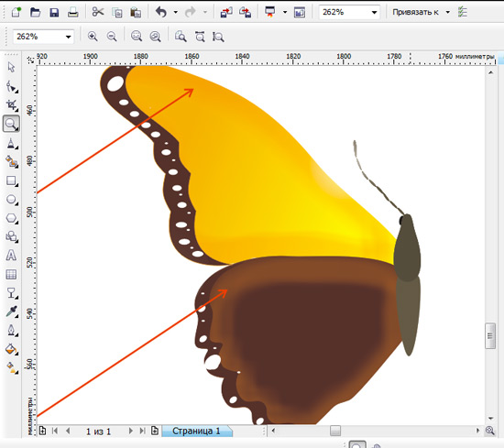Viewport: 504px width, 448px height.
Task: Select the Text tool
Action: 11,256
